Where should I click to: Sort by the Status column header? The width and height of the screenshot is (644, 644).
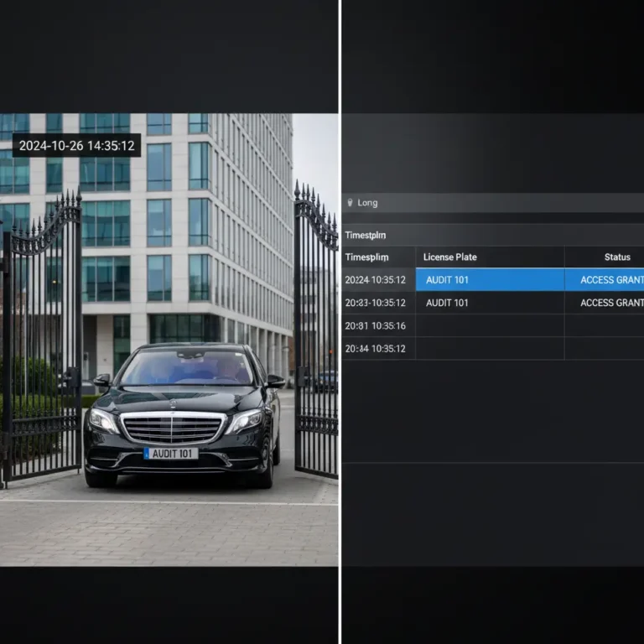[x=617, y=257]
